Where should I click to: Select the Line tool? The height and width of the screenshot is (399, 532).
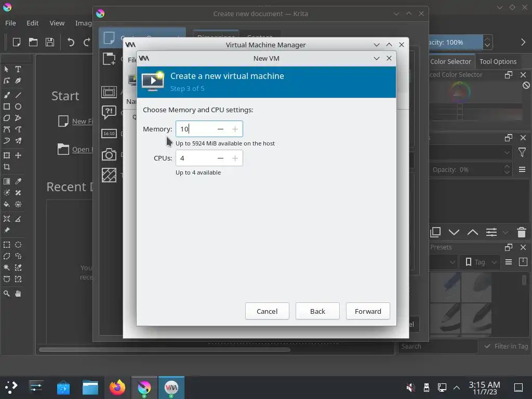click(18, 95)
